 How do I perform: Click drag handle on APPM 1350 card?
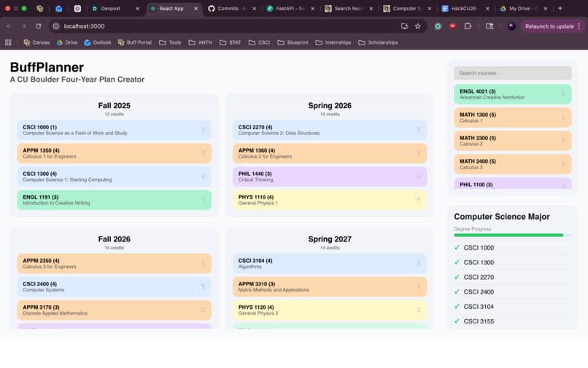pyautogui.click(x=204, y=153)
